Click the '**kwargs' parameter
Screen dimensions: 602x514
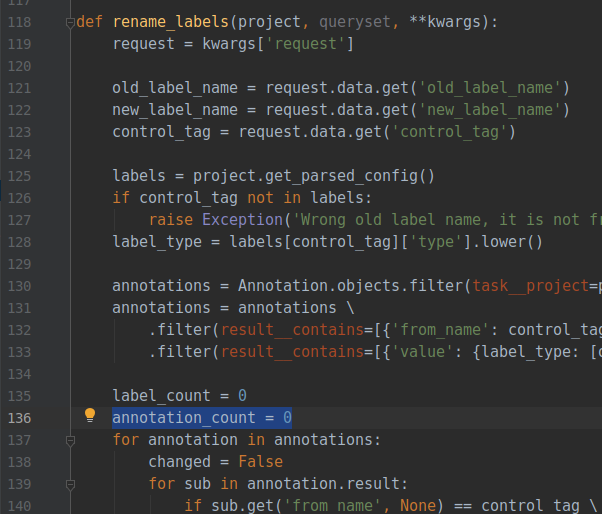click(x=445, y=22)
